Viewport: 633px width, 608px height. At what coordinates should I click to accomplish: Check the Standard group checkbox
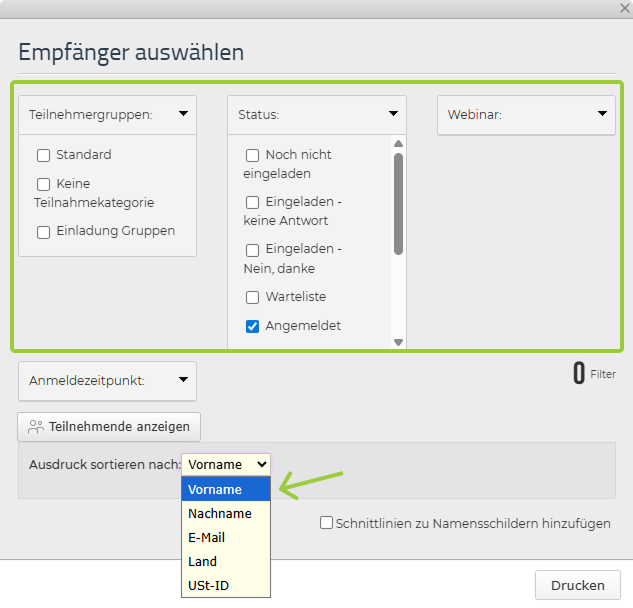coord(44,155)
